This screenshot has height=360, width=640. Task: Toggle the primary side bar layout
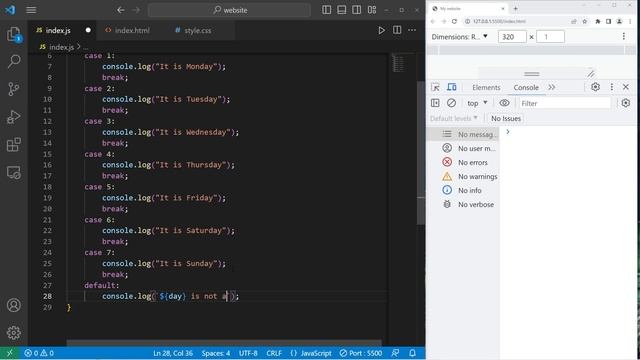[x=327, y=10]
